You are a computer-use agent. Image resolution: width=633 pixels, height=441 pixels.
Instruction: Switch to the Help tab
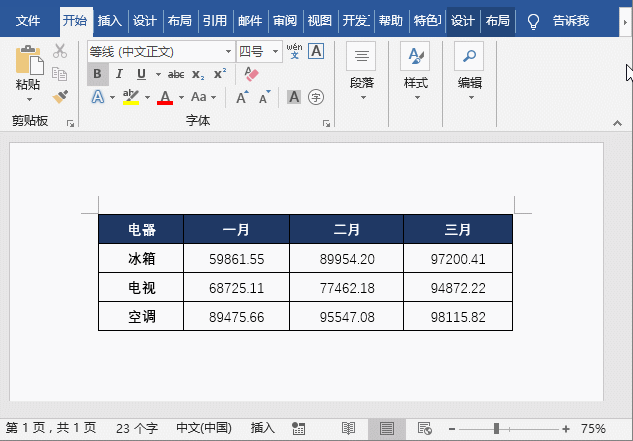click(x=390, y=21)
